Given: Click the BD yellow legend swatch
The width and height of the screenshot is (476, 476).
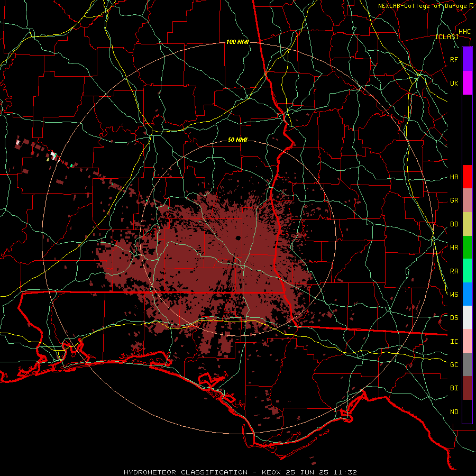Looking at the screenshot, I should click(467, 224).
